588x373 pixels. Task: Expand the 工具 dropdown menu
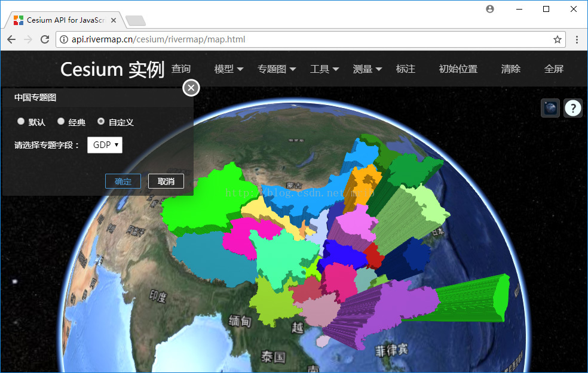coord(324,69)
